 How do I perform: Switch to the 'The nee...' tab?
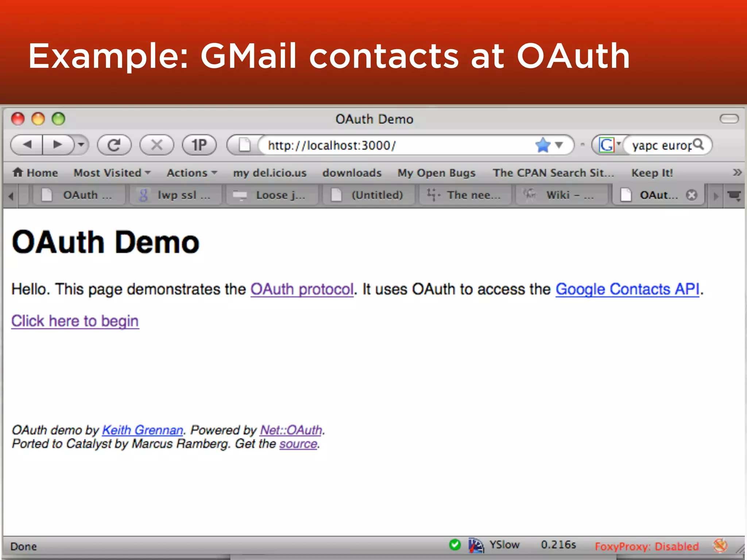click(465, 195)
